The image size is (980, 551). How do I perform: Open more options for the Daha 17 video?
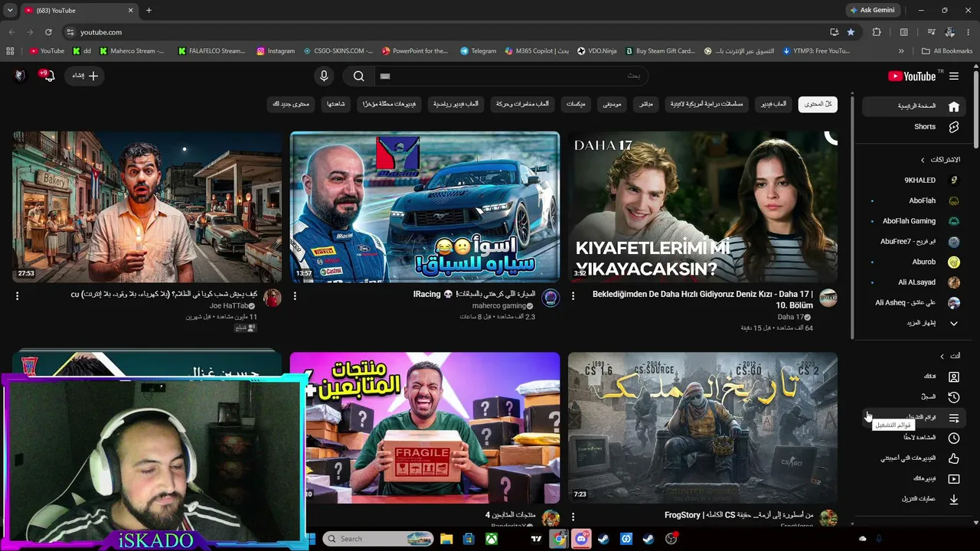[573, 295]
